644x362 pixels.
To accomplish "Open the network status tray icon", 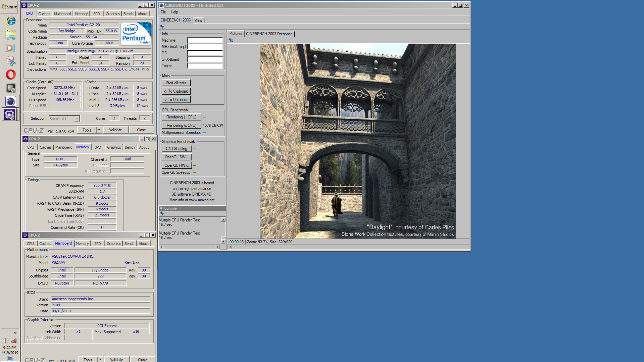I will tap(14, 341).
